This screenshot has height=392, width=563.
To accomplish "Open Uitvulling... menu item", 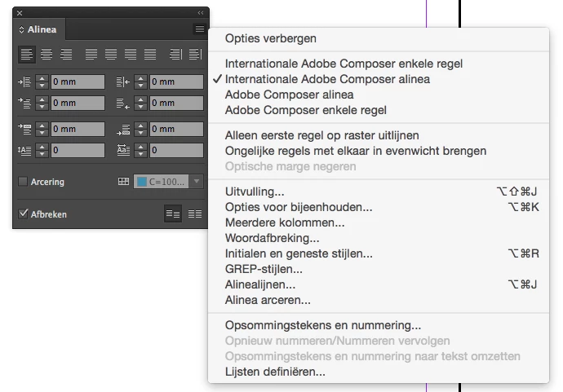I will 379,192.
